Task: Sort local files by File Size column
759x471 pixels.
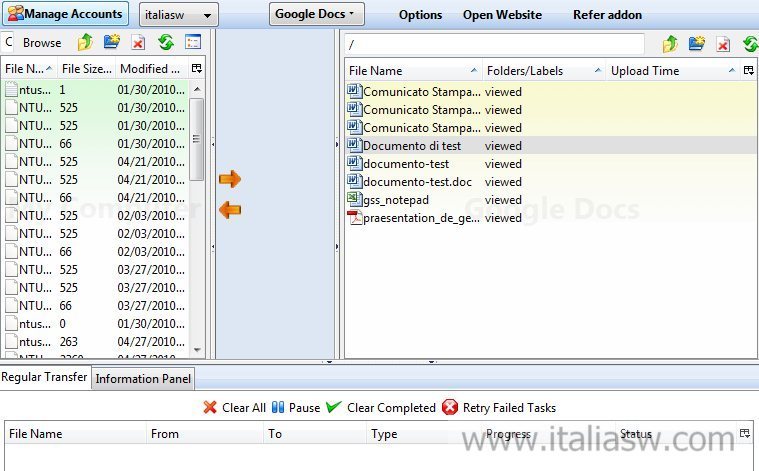Action: (86, 69)
